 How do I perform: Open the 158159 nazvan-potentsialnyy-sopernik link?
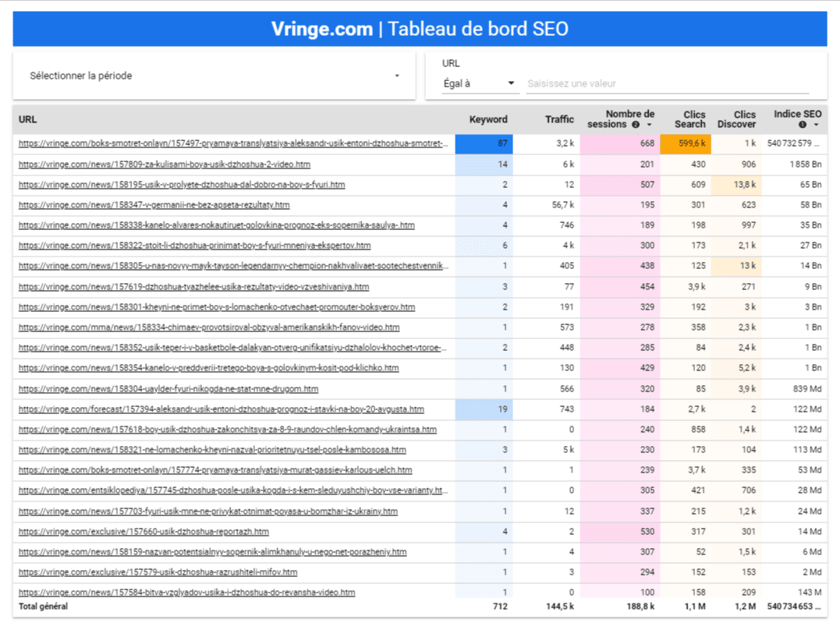[213, 552]
